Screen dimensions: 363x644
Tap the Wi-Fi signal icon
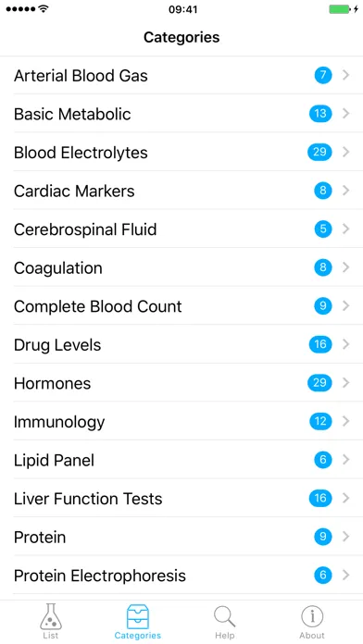[x=43, y=8]
